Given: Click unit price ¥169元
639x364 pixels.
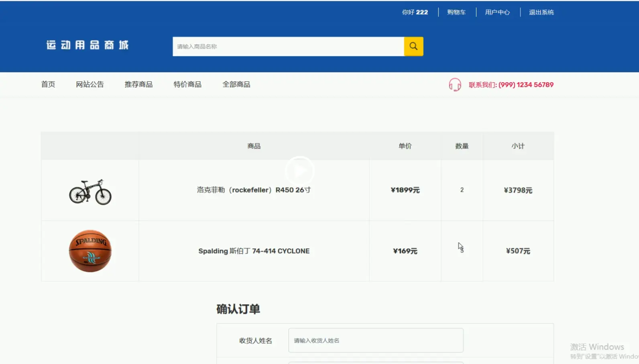Looking at the screenshot, I should (405, 251).
